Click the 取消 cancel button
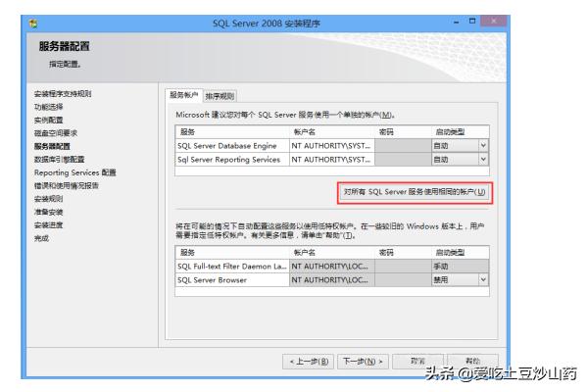 417,362
